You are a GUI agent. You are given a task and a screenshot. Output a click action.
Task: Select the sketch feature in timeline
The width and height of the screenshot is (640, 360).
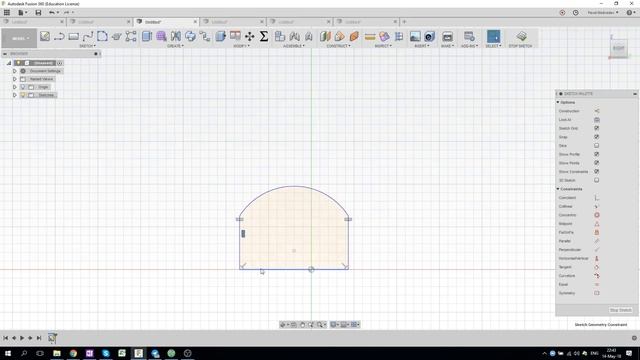point(52,338)
